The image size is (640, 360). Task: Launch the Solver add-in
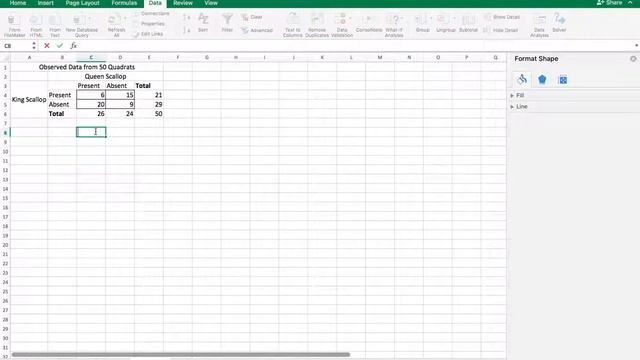tap(559, 23)
